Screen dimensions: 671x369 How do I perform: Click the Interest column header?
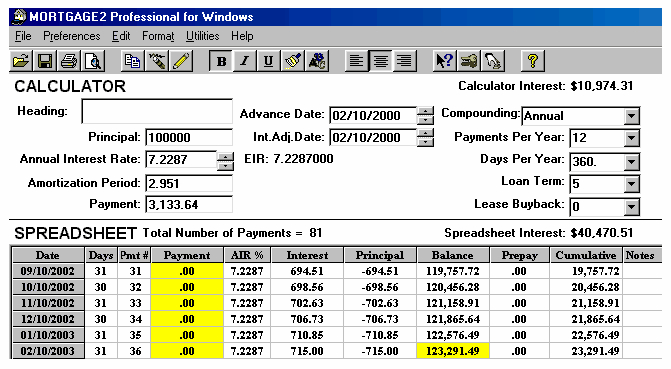(307, 255)
